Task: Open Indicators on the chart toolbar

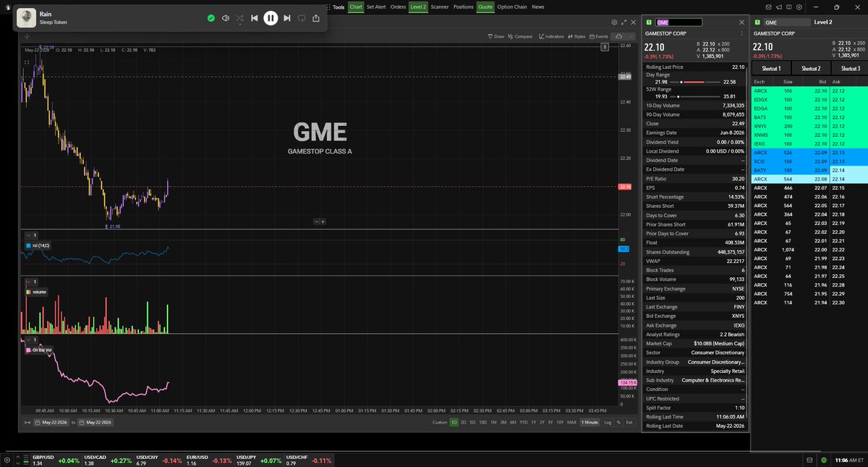Action: 552,36
